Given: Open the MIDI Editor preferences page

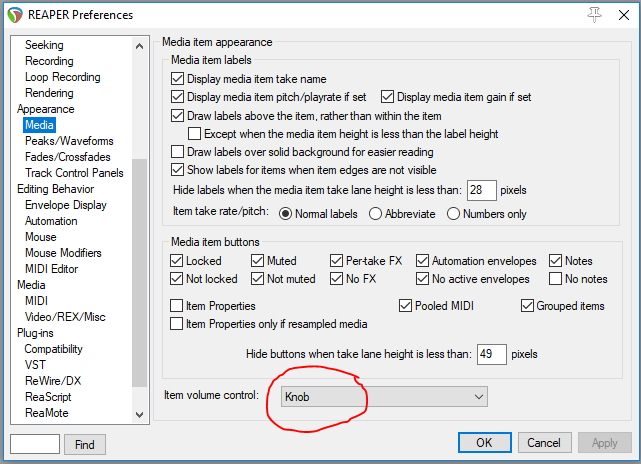Looking at the screenshot, I should coord(52,269).
